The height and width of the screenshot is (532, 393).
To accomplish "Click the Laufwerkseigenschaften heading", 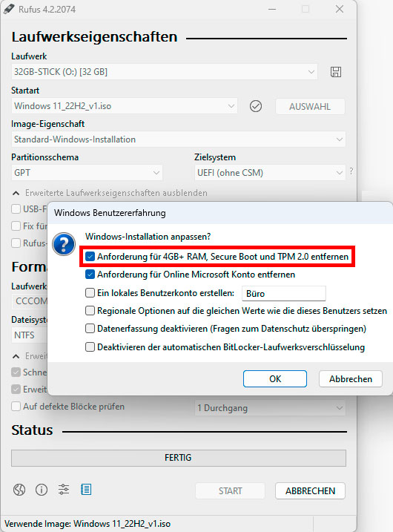I will coord(94,36).
